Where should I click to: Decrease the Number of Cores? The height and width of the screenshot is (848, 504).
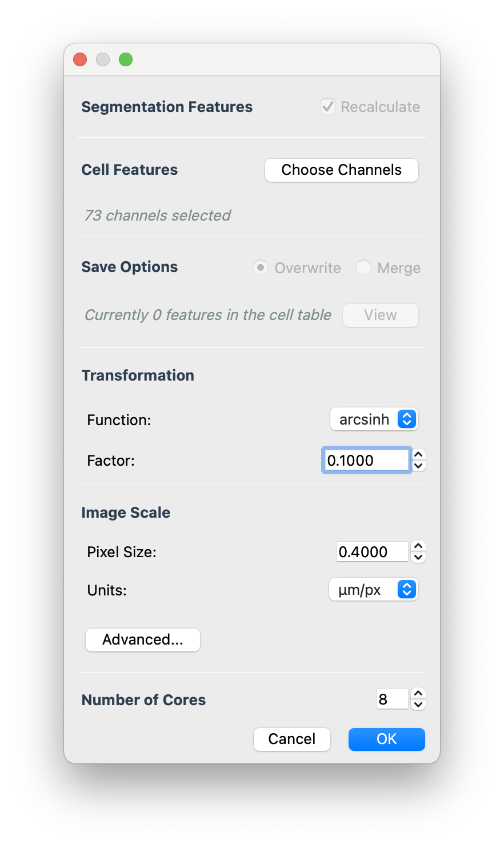(x=418, y=704)
